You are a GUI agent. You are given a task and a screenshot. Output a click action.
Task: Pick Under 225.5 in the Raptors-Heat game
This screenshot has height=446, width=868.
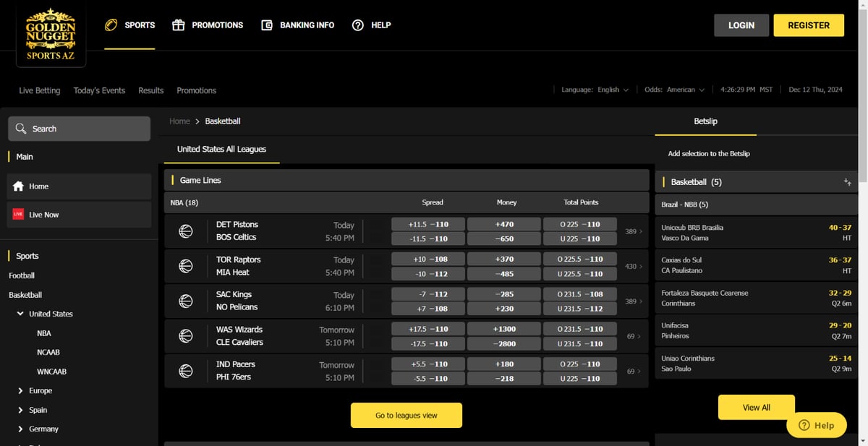(580, 273)
